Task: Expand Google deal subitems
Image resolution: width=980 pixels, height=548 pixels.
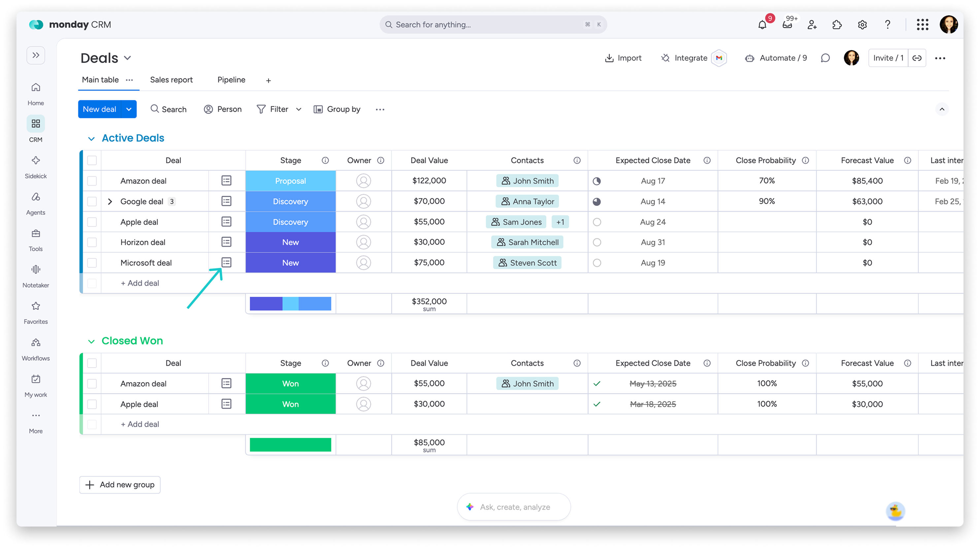Action: tap(110, 201)
